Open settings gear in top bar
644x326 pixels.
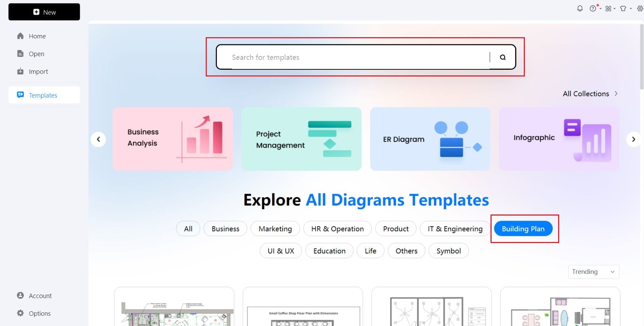(640, 9)
